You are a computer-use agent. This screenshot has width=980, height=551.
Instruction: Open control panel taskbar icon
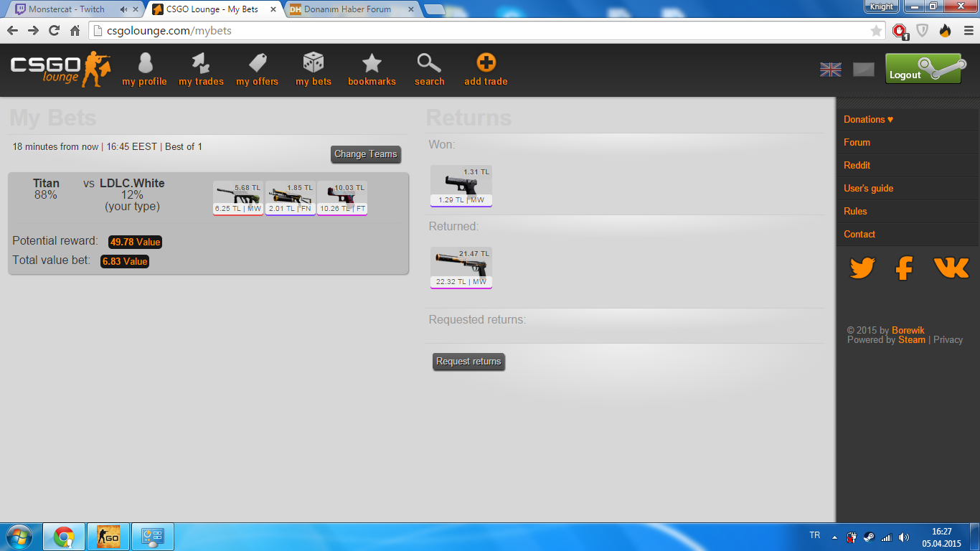(x=153, y=537)
